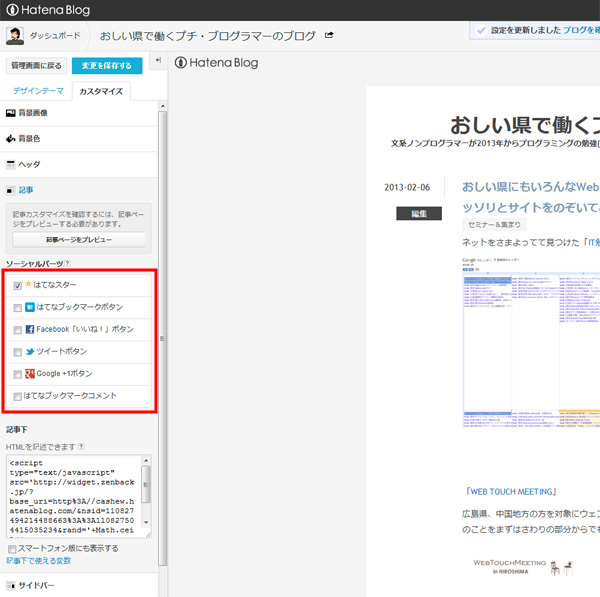This screenshot has width=600, height=597.
Task: Click the サイドバー section icon
Action: coord(11,586)
